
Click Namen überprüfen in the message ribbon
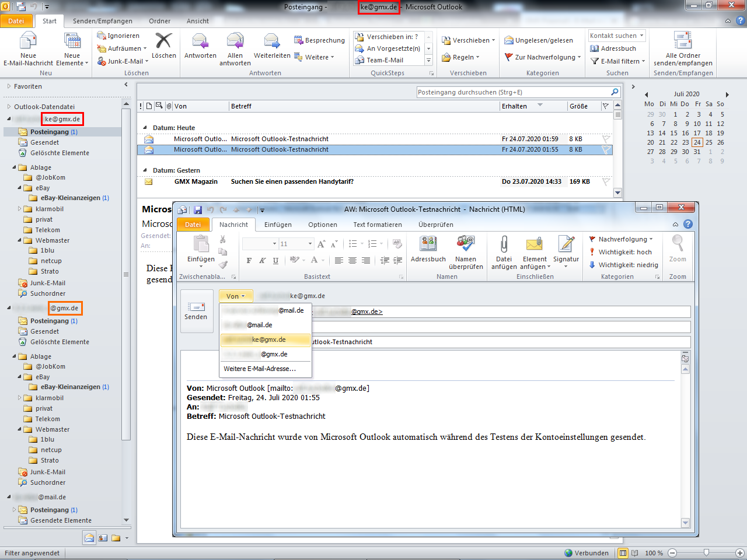click(x=466, y=252)
